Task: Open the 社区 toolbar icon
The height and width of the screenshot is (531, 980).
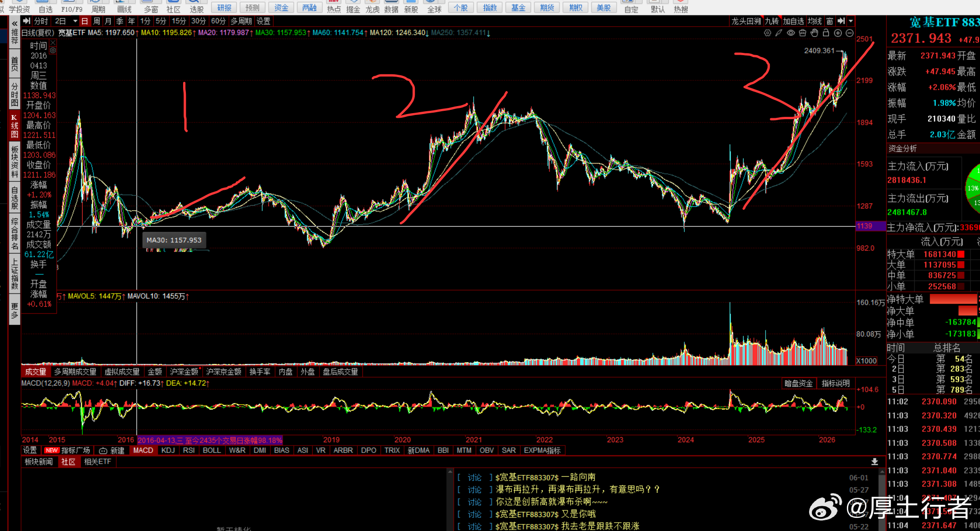Action: 173,7
